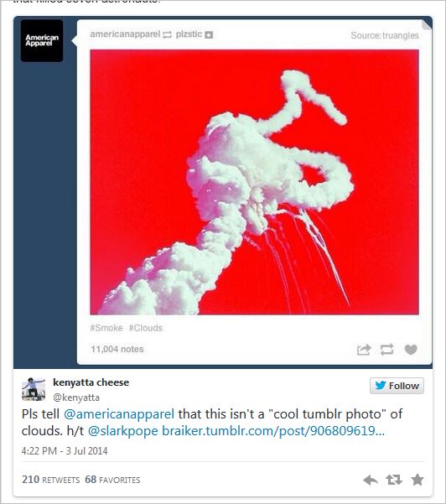Open the @americanapparel mention in tweet

(x=119, y=414)
